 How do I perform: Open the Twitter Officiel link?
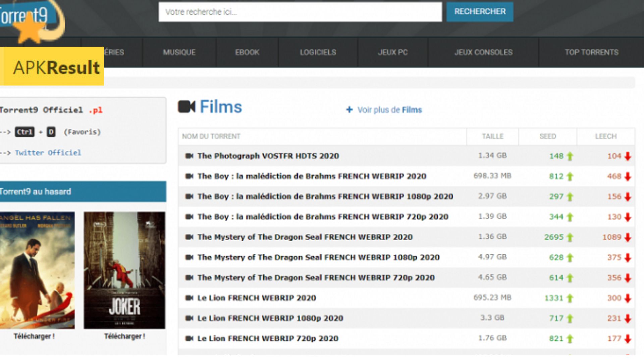point(48,153)
